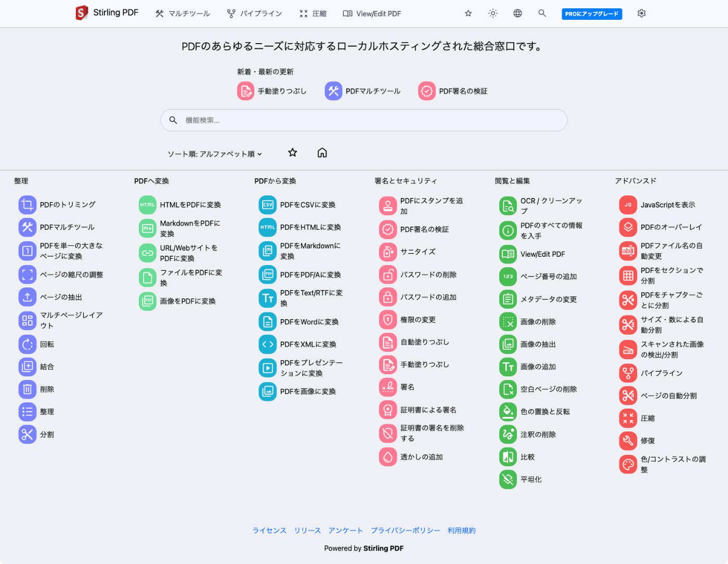Viewport: 728px width, 564px height.
Task: Select ページの自動分割 tool
Action: click(658, 396)
